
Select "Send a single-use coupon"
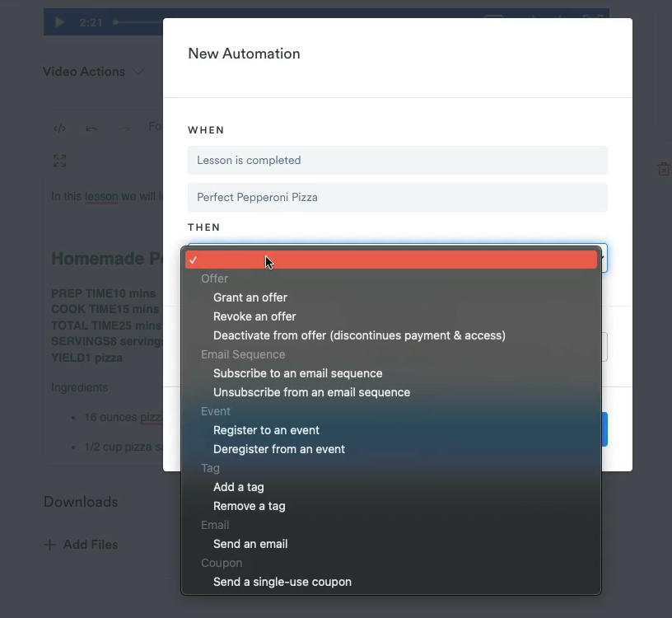click(x=282, y=582)
